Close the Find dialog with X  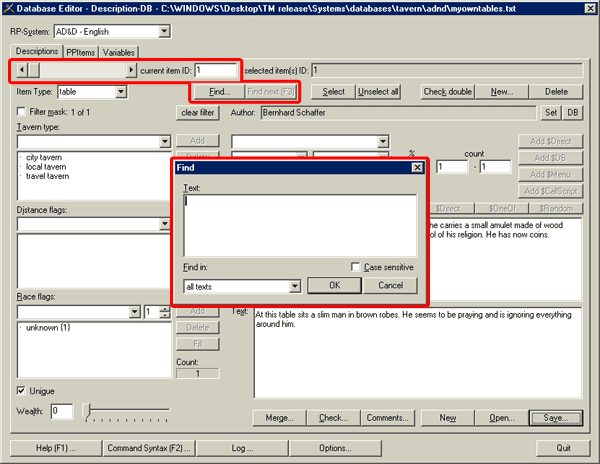pyautogui.click(x=418, y=168)
